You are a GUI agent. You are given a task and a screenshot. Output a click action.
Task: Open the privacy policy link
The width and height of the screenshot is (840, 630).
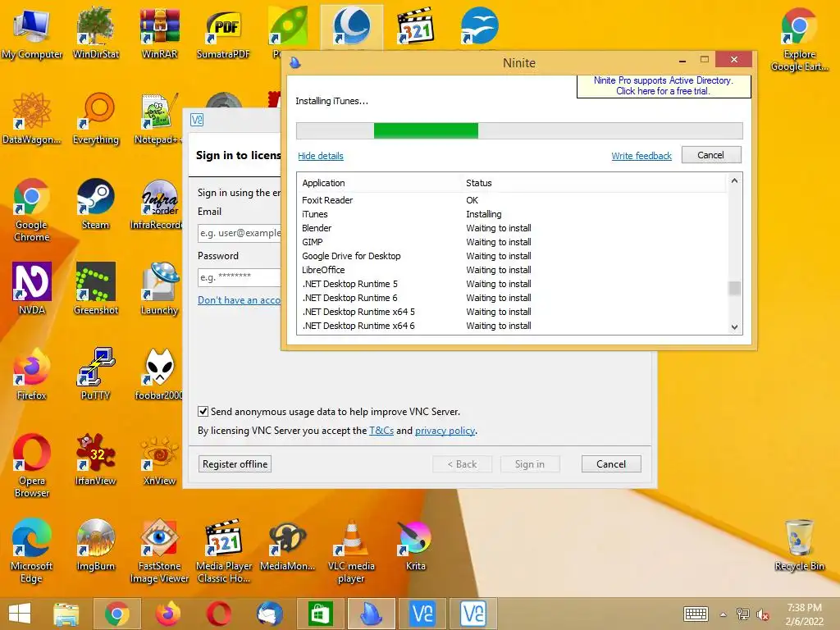click(445, 431)
